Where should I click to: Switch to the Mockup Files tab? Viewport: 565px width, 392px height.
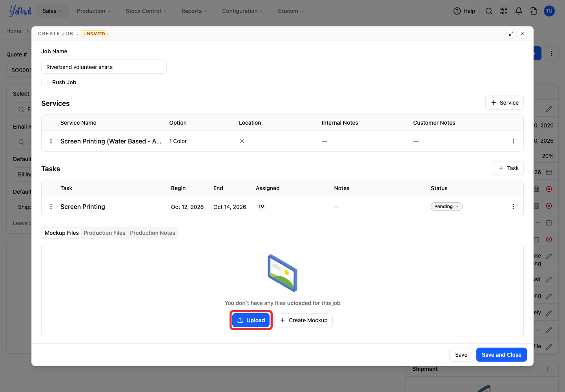click(x=62, y=233)
